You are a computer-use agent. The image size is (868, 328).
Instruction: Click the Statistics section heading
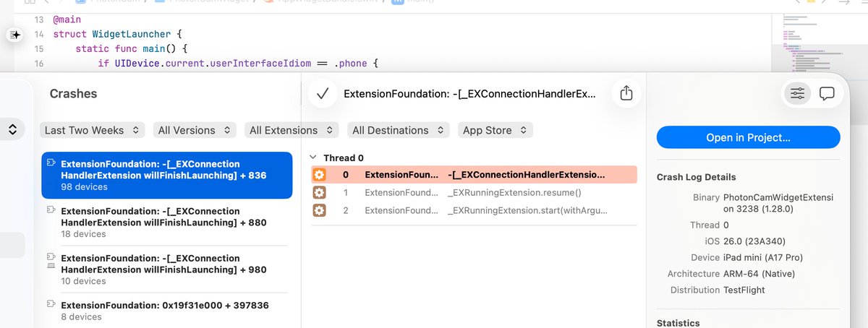coord(678,323)
